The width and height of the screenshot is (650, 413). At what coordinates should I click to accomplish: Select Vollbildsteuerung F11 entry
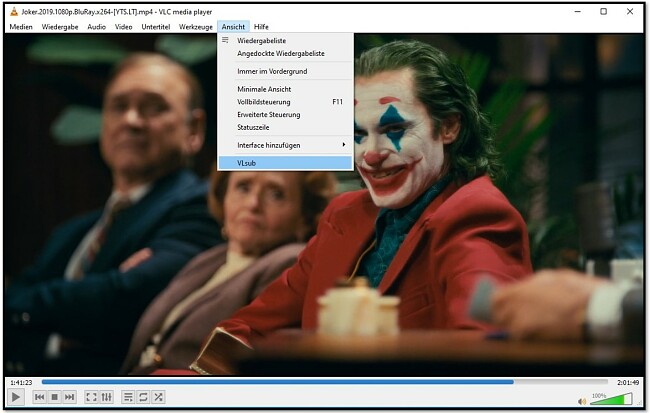[285, 102]
